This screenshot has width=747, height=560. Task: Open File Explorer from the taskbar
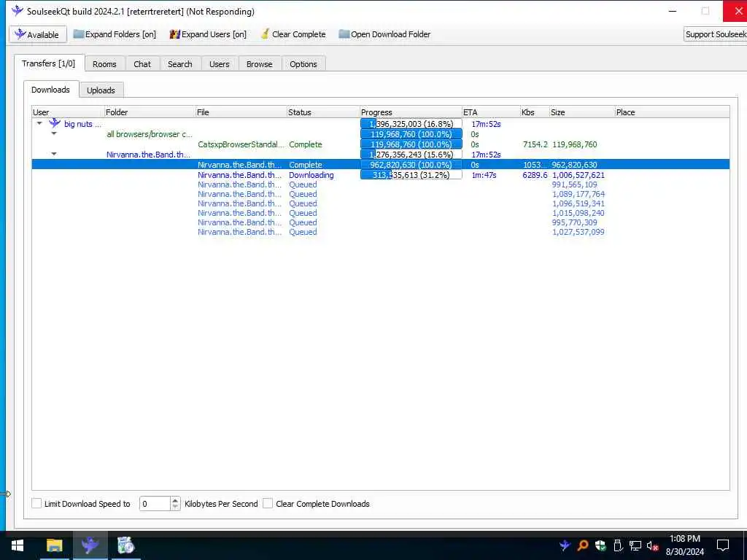(x=54, y=545)
